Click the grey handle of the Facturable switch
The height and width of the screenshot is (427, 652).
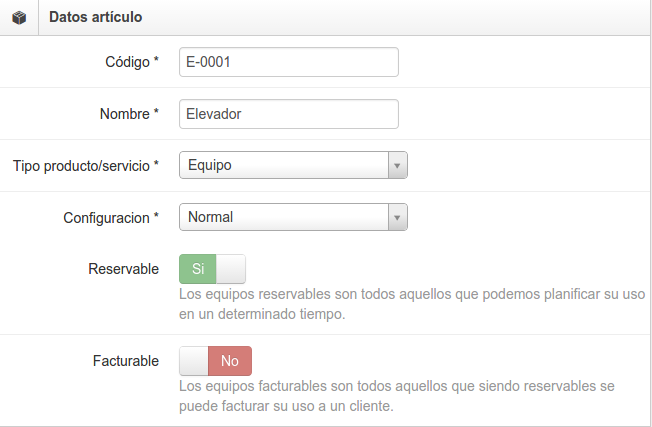click(x=194, y=361)
